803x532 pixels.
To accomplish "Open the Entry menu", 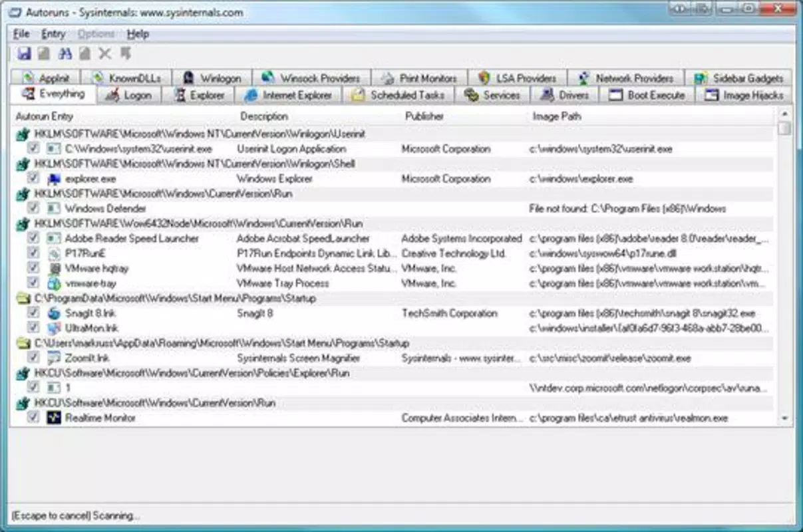I will [x=53, y=34].
